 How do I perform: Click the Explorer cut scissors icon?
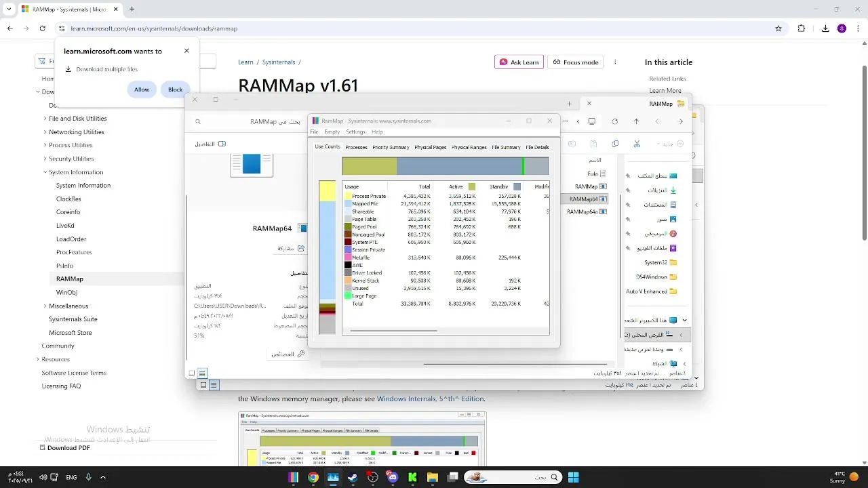tap(637, 144)
